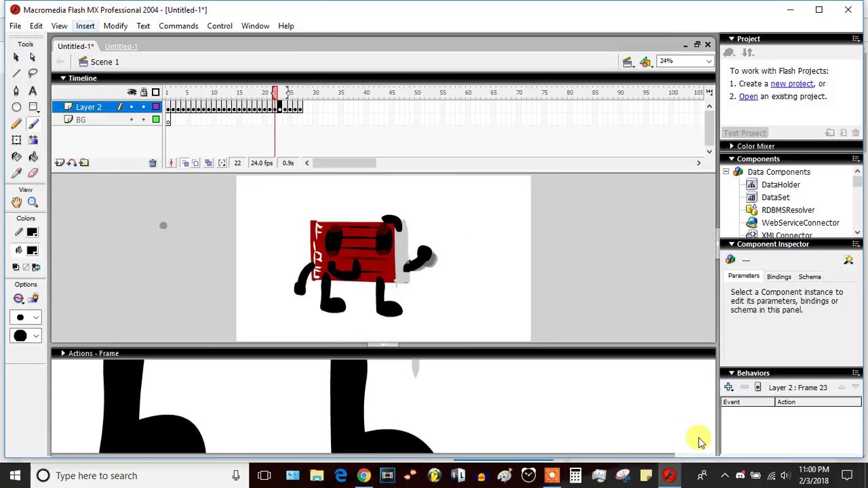Open the Insert menu
Screen dimensions: 868x488
click(85, 26)
